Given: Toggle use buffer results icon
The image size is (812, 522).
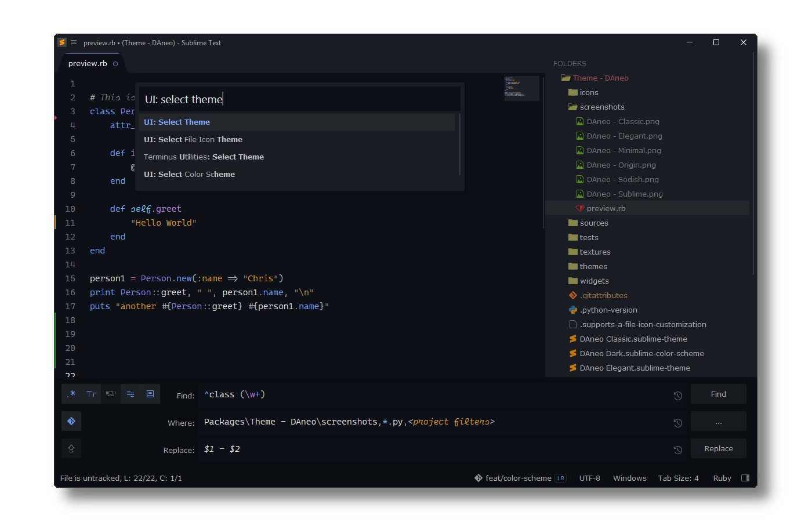Looking at the screenshot, I should coord(150,394).
